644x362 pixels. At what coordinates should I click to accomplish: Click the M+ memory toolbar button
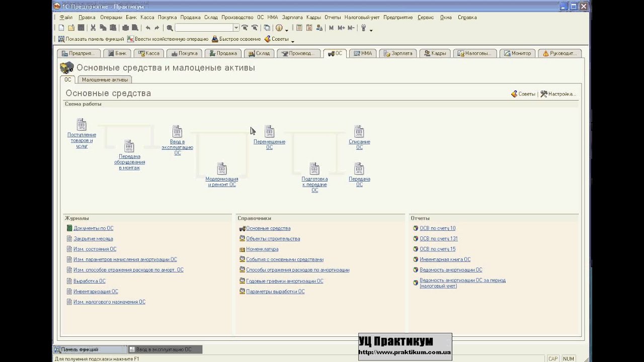[x=341, y=28]
